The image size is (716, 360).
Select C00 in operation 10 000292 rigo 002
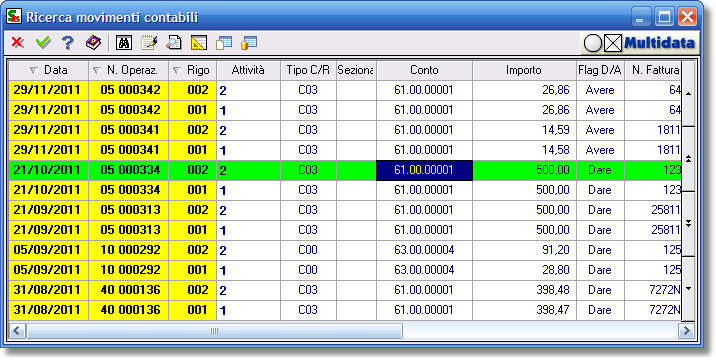308,250
